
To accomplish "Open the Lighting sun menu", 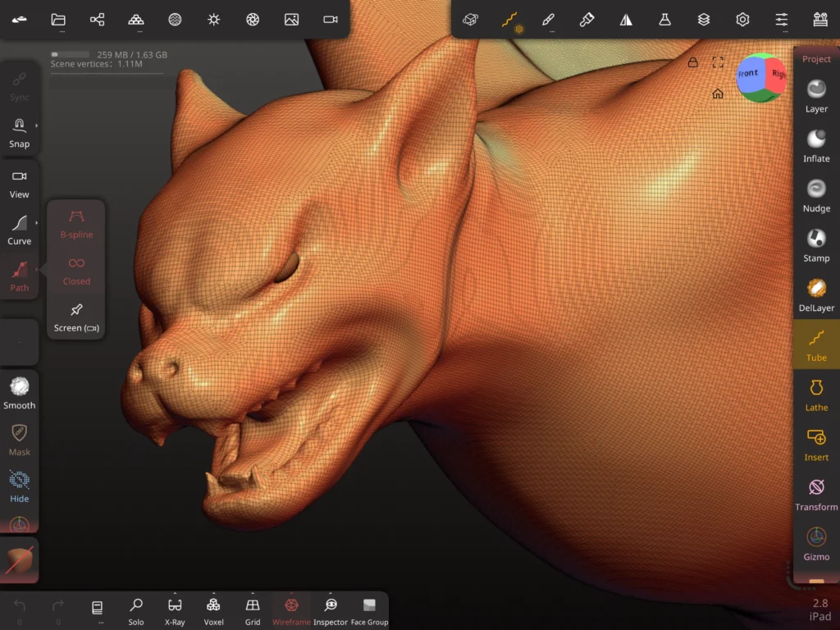I will (214, 20).
